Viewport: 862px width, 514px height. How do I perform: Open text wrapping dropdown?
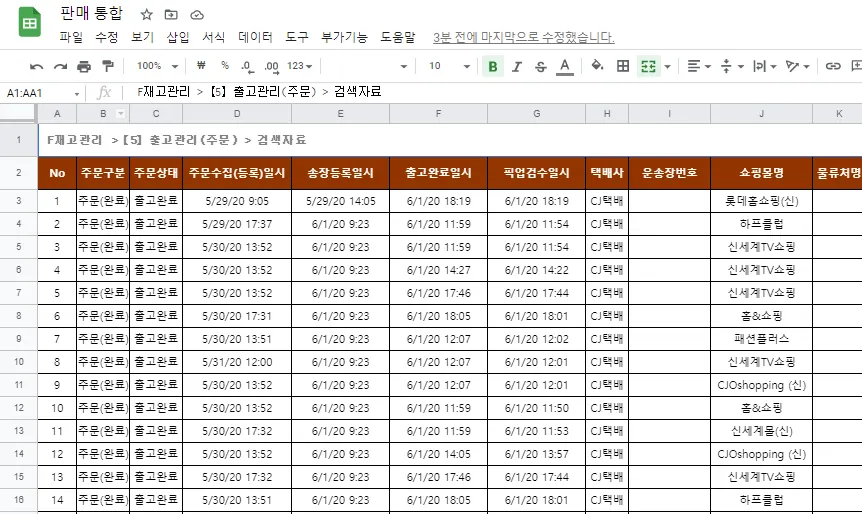point(764,67)
